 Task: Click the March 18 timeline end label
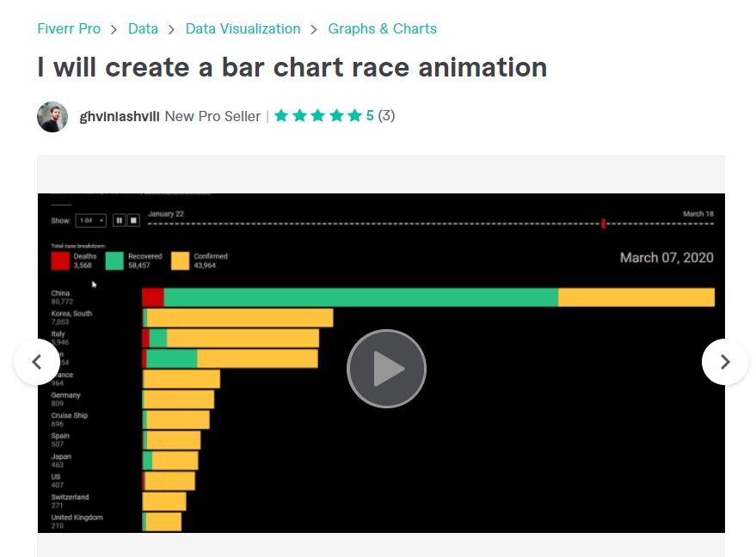point(698,214)
